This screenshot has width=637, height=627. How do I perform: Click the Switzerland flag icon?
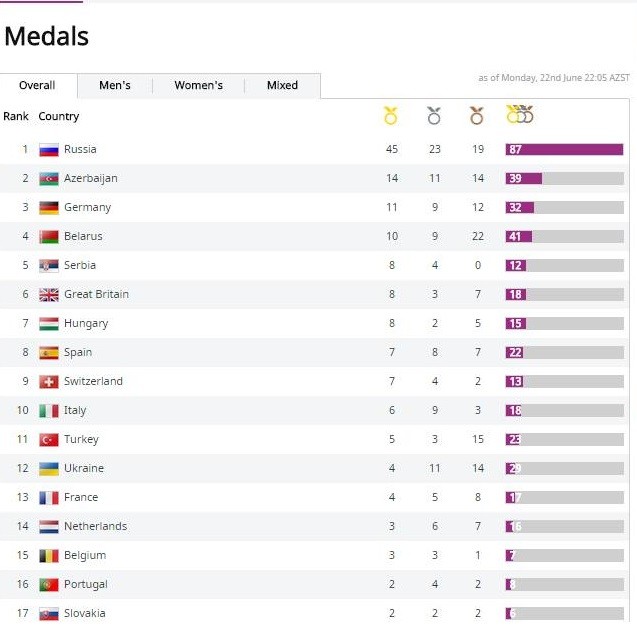49,382
